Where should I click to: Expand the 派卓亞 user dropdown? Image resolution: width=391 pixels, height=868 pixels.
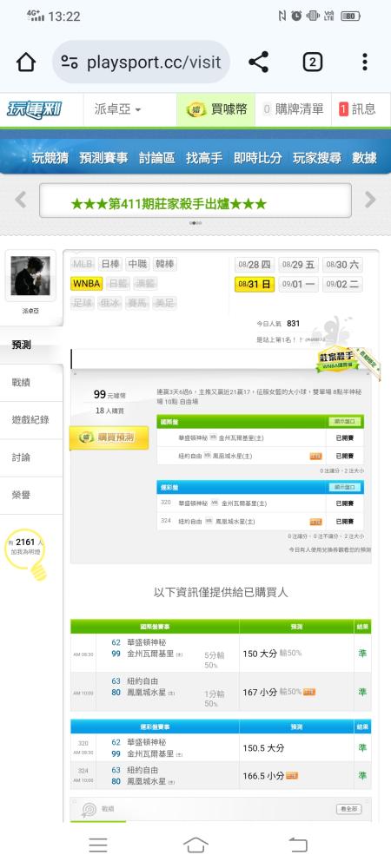[117, 109]
